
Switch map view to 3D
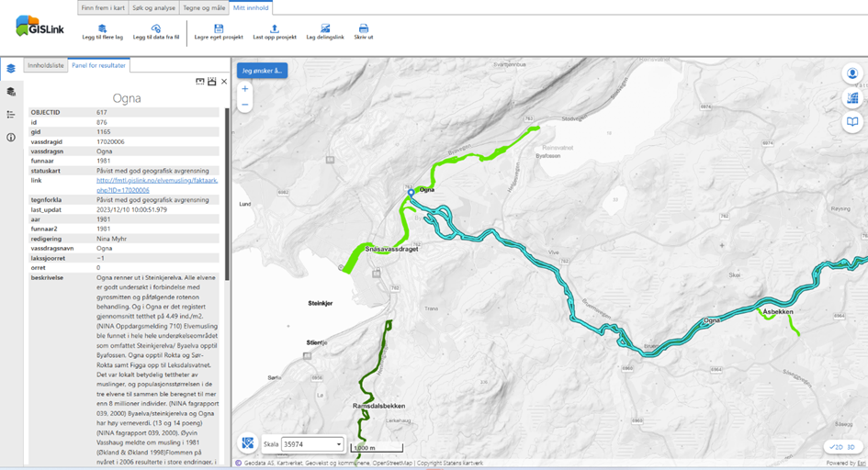pyautogui.click(x=851, y=447)
